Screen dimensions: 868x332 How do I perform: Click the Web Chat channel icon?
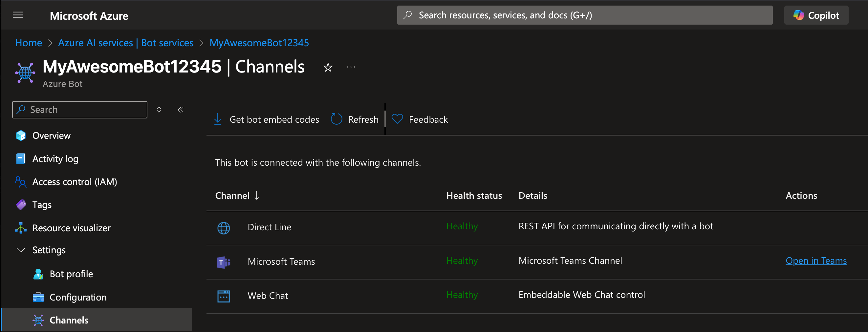224,296
